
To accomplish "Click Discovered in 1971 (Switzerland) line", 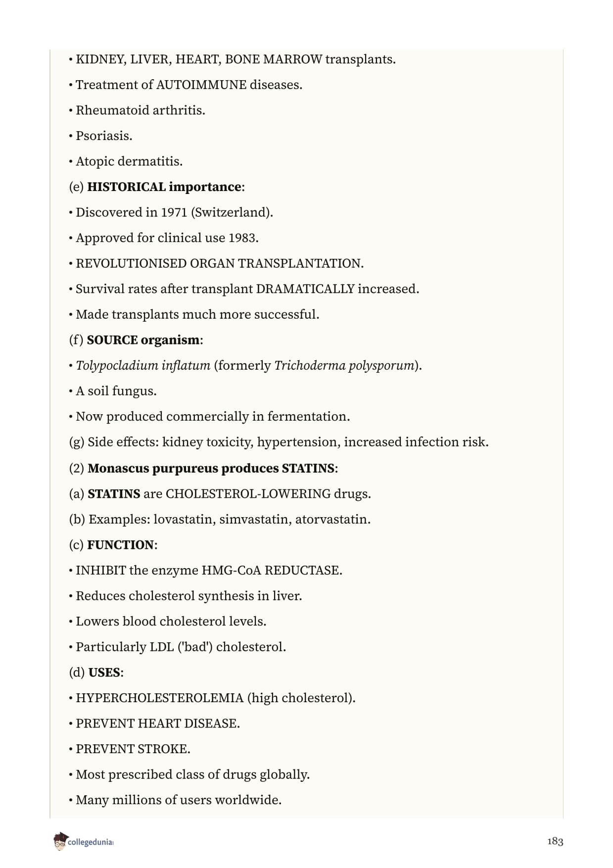I will 171,213.
